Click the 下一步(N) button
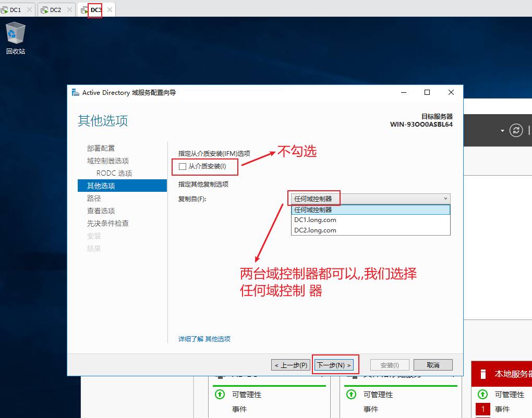532x418 pixels. point(334,365)
